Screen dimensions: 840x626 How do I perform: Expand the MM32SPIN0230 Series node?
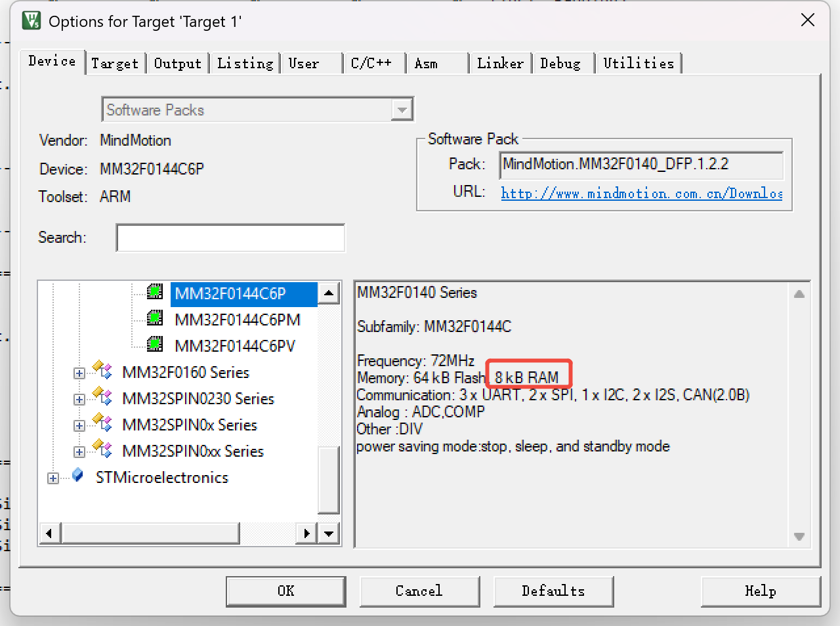click(x=79, y=400)
